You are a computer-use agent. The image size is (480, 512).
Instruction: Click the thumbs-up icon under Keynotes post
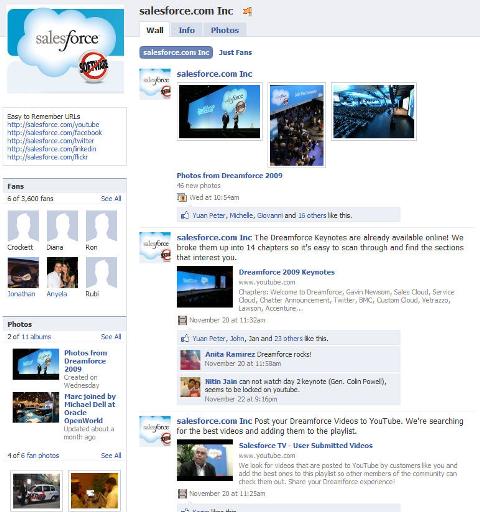(x=185, y=338)
